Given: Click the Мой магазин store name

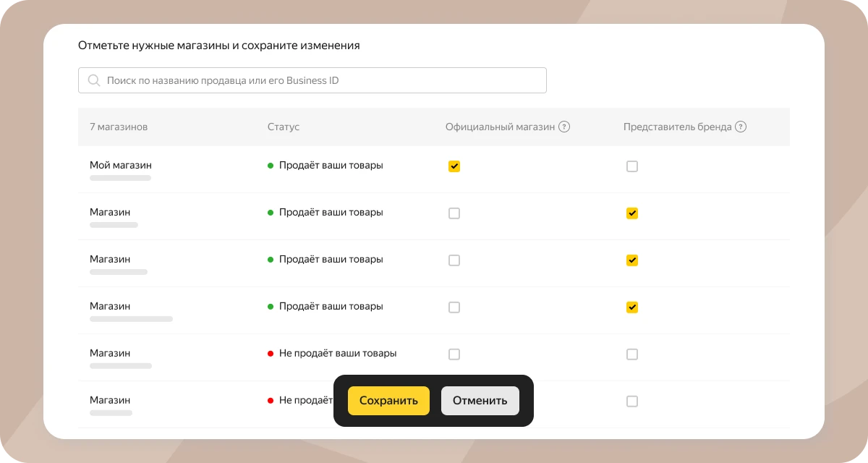Looking at the screenshot, I should (x=121, y=165).
